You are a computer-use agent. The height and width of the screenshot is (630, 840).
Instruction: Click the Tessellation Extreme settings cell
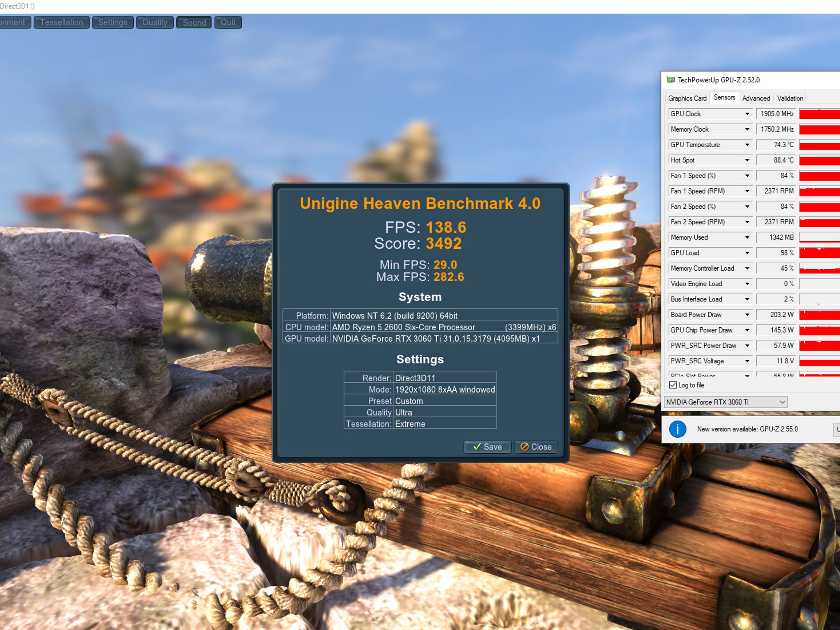[445, 424]
